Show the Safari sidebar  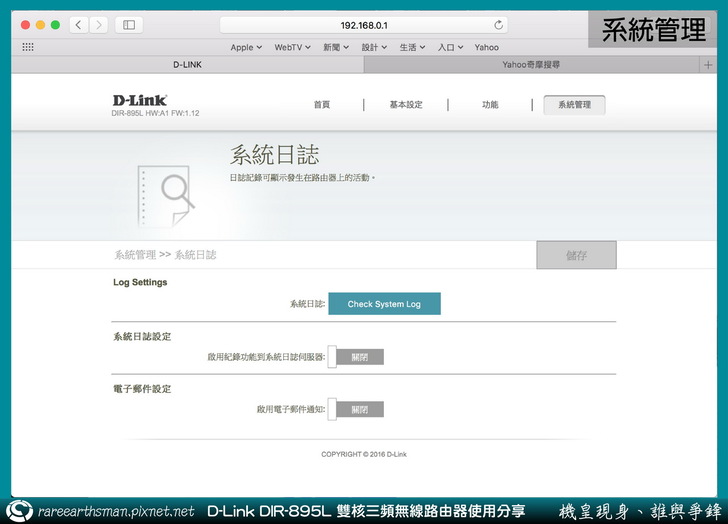[x=130, y=25]
